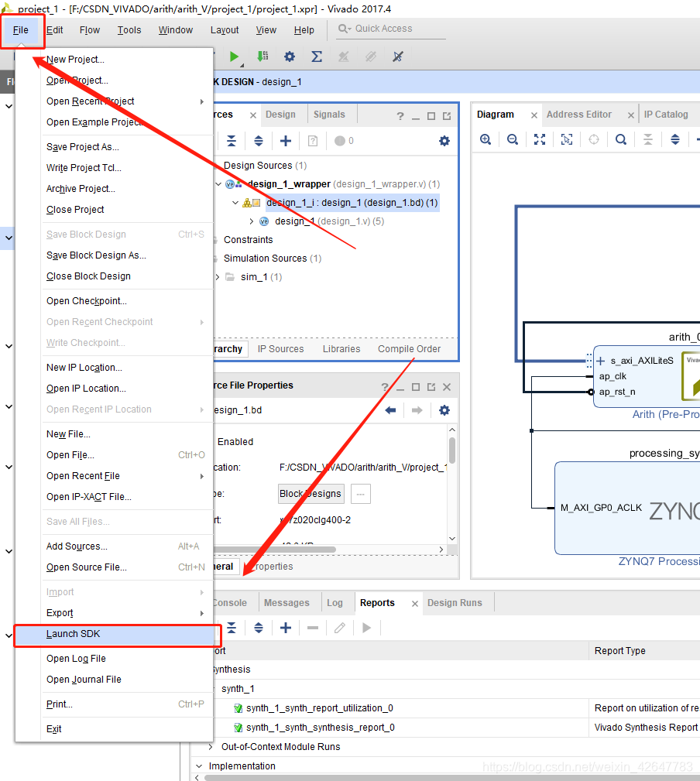Viewport: 700px width, 781px height.
Task: Open the Flow menu
Action: tap(90, 30)
